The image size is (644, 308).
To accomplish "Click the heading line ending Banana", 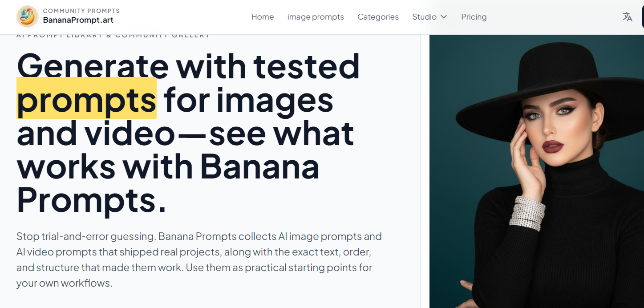I will 168,166.
